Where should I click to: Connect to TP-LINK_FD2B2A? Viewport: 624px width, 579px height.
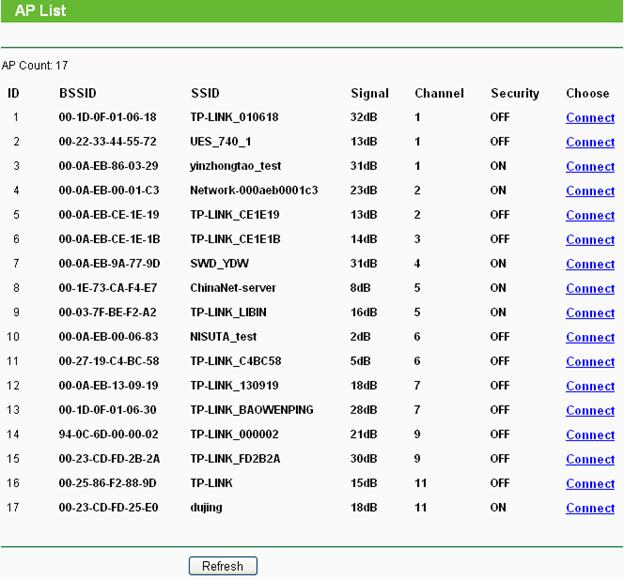(590, 459)
